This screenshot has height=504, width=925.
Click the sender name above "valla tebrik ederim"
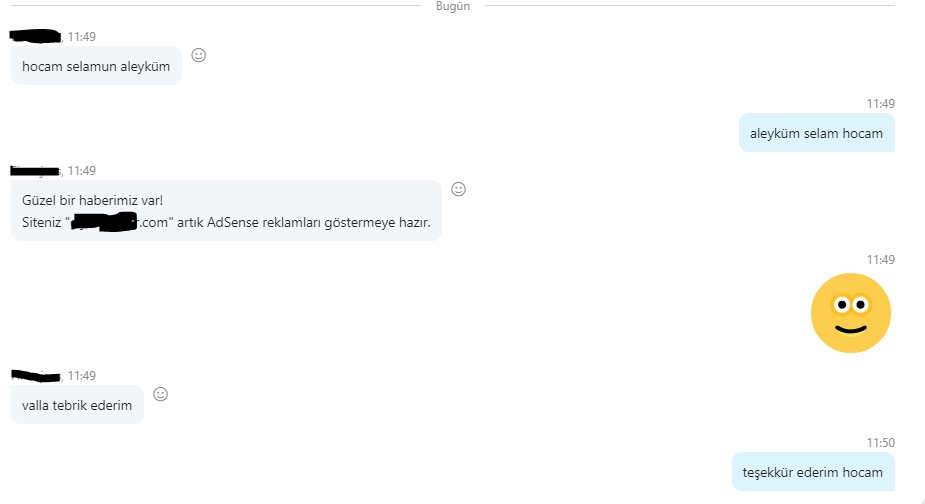36,375
